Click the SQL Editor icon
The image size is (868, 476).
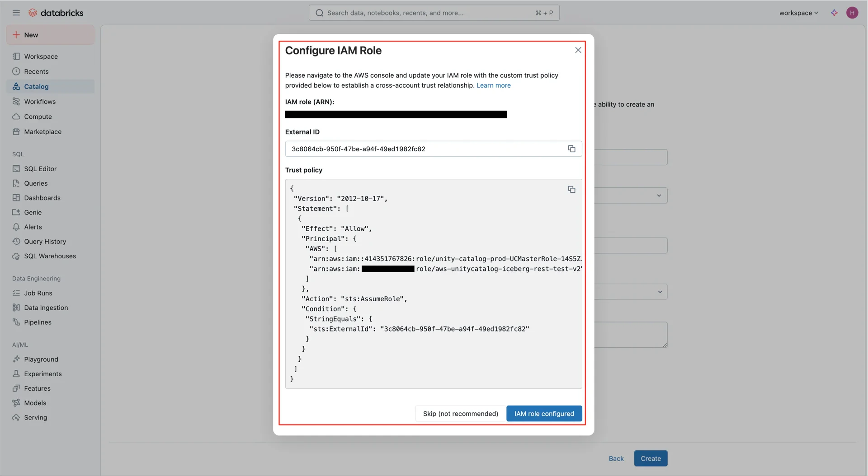pyautogui.click(x=16, y=168)
